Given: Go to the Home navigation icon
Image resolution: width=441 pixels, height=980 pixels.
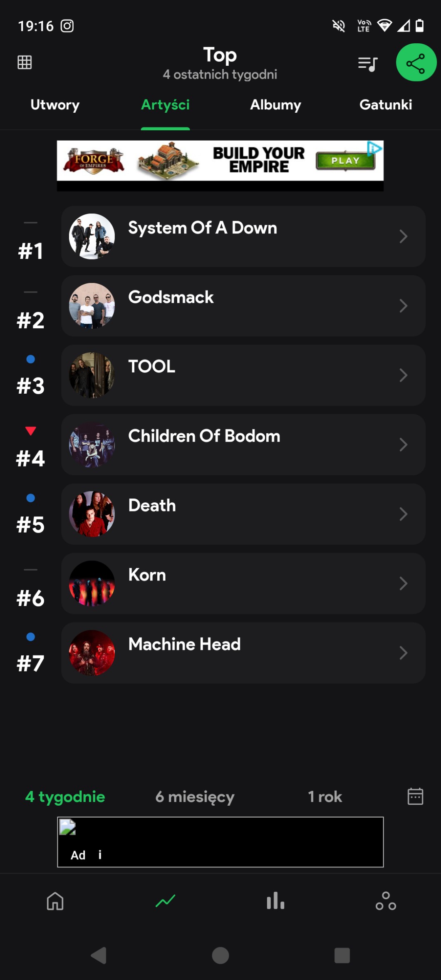Looking at the screenshot, I should point(55,901).
